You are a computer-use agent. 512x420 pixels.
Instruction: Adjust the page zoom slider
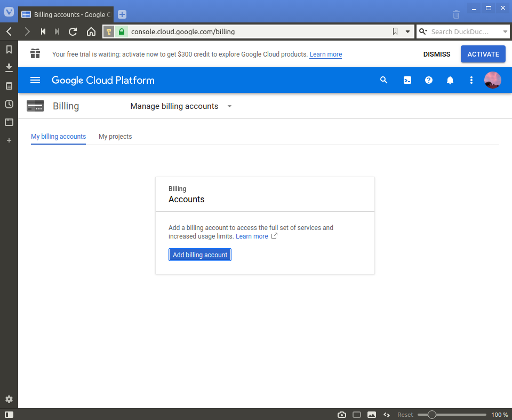click(x=452, y=415)
